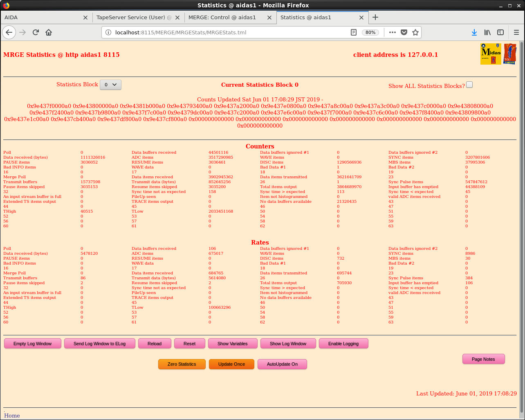Bookmark this page with star icon

(415, 32)
